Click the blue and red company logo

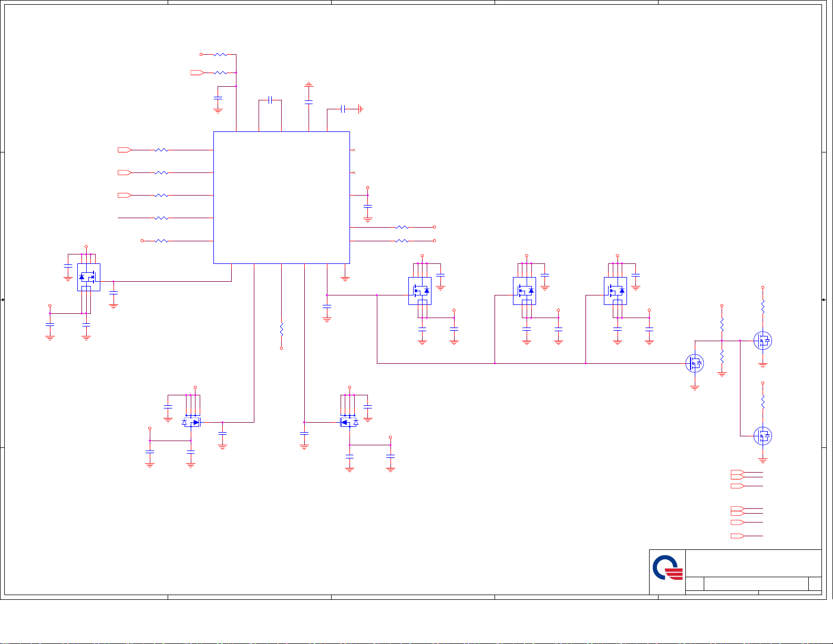(x=667, y=569)
